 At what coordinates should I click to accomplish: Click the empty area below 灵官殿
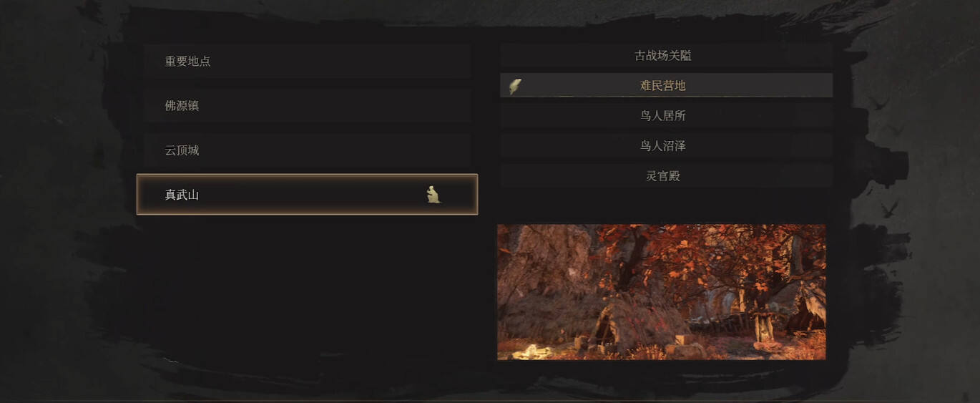tap(666, 205)
